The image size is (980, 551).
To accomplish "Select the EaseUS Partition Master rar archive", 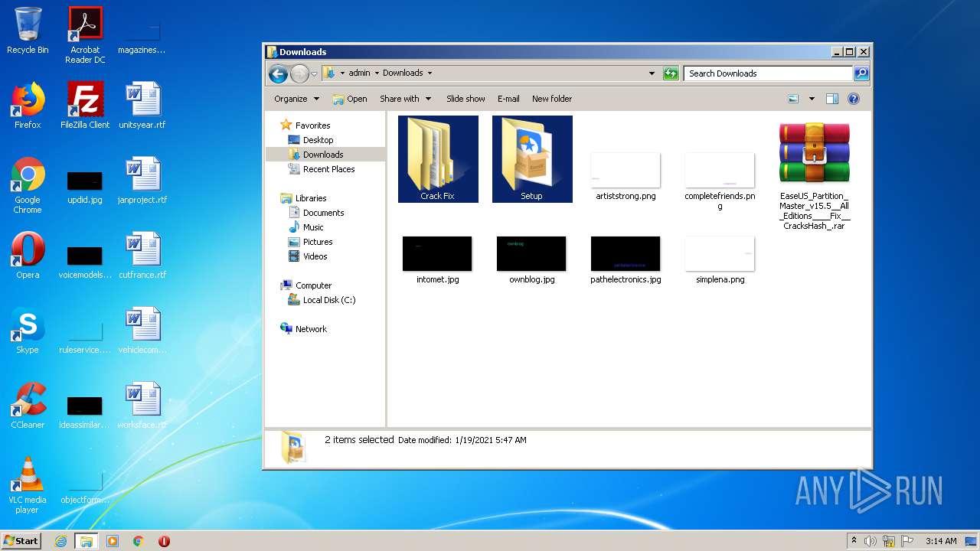I will (815, 176).
